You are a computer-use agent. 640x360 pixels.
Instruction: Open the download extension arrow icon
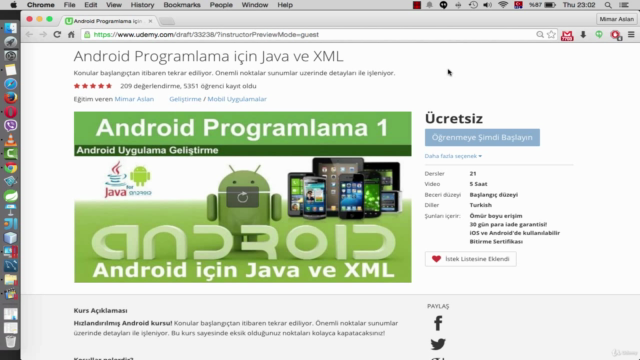[583, 35]
